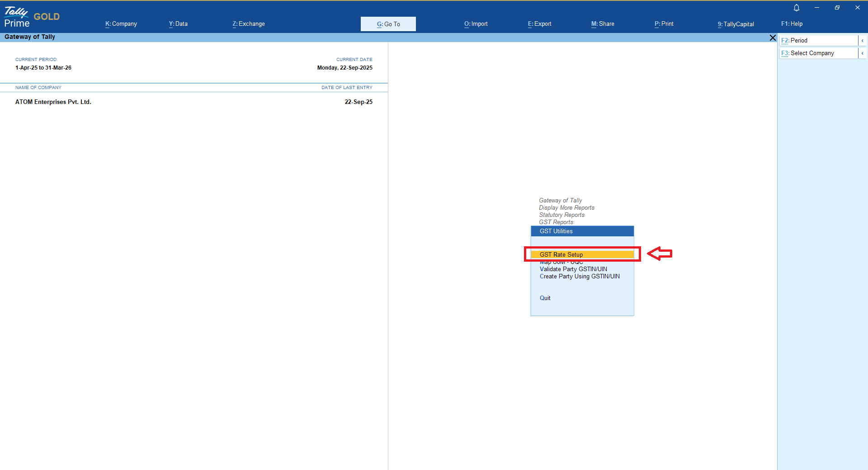Viewport: 868px width, 470px height.
Task: Open the Z: Exchange menu
Action: pos(249,24)
